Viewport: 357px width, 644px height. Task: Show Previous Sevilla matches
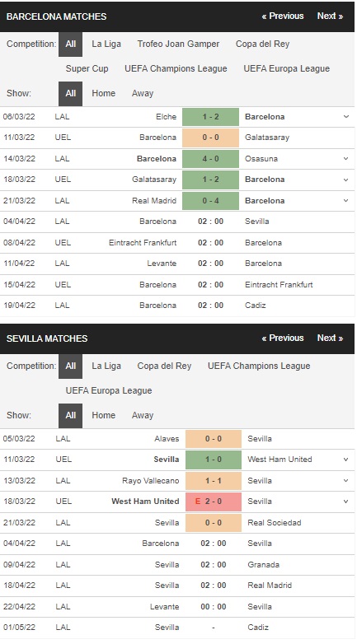[x=283, y=338]
